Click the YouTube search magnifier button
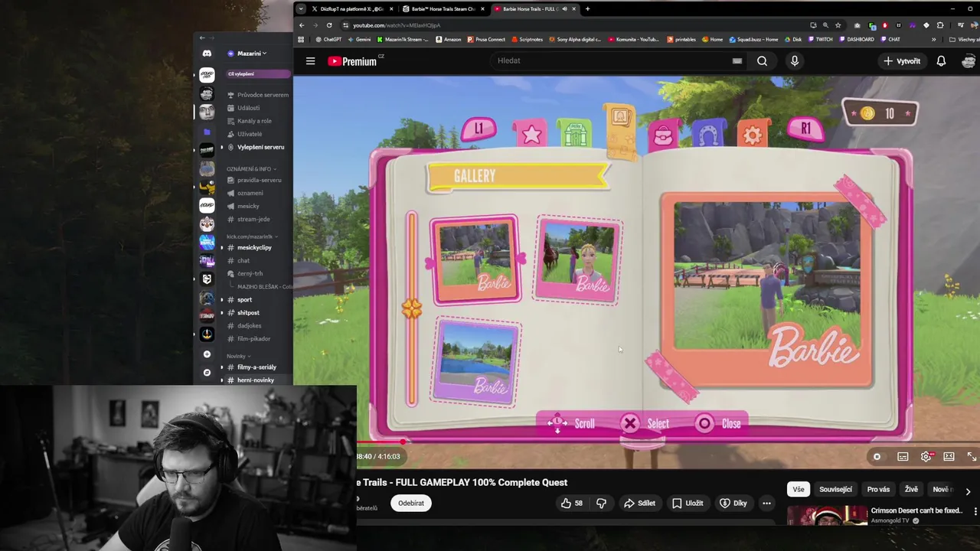Screen dimensions: 980x551 [762, 61]
